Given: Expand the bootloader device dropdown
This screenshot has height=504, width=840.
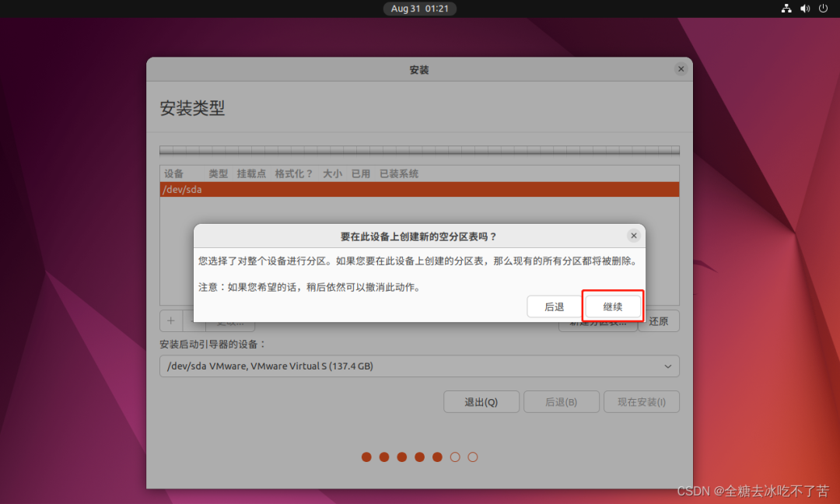Looking at the screenshot, I should click(x=419, y=366).
